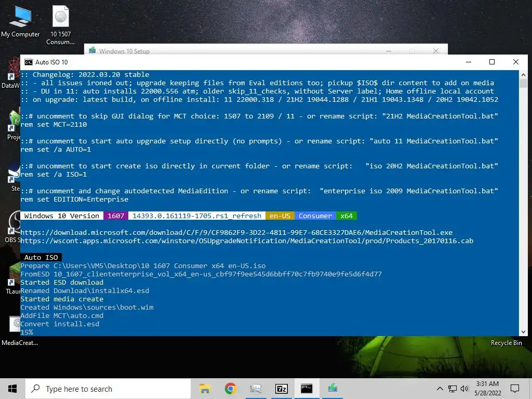Click the AddFile MCT\auto.cmd line
The image size is (532, 399).
pos(62,315)
